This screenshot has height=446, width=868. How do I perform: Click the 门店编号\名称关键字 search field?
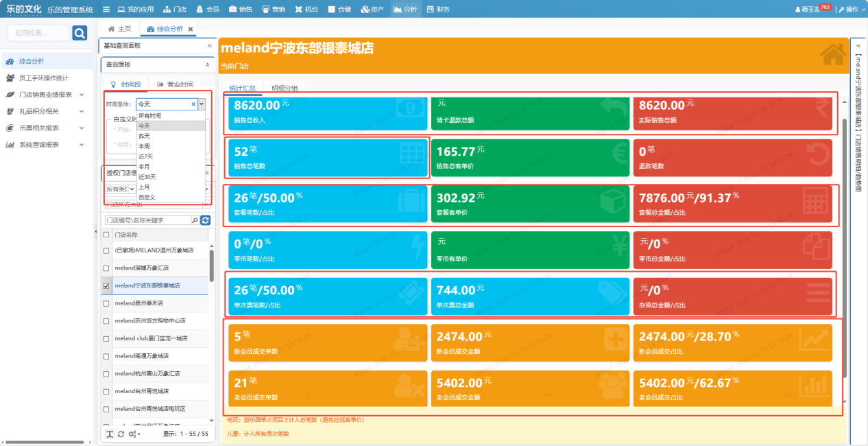[x=147, y=220]
